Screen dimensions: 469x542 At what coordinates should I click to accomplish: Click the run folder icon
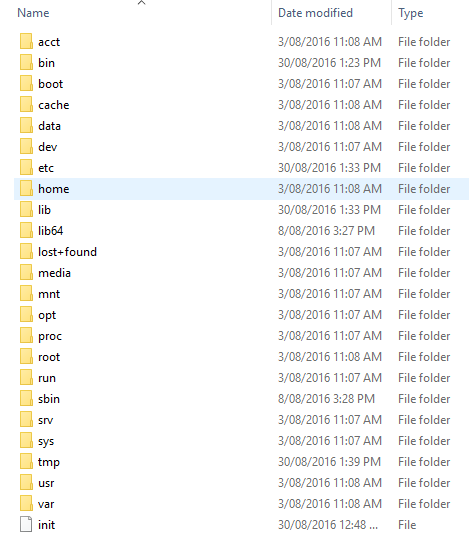[x=26, y=378]
